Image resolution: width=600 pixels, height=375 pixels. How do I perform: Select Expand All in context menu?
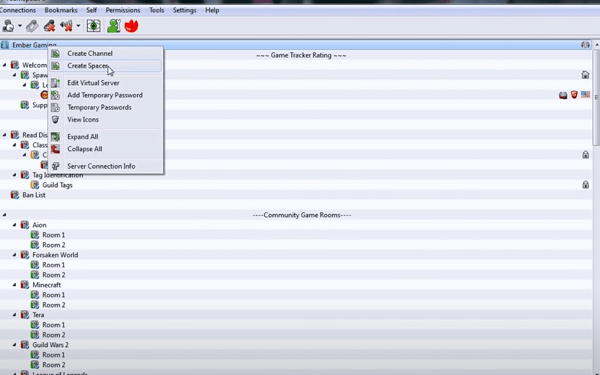[106, 137]
